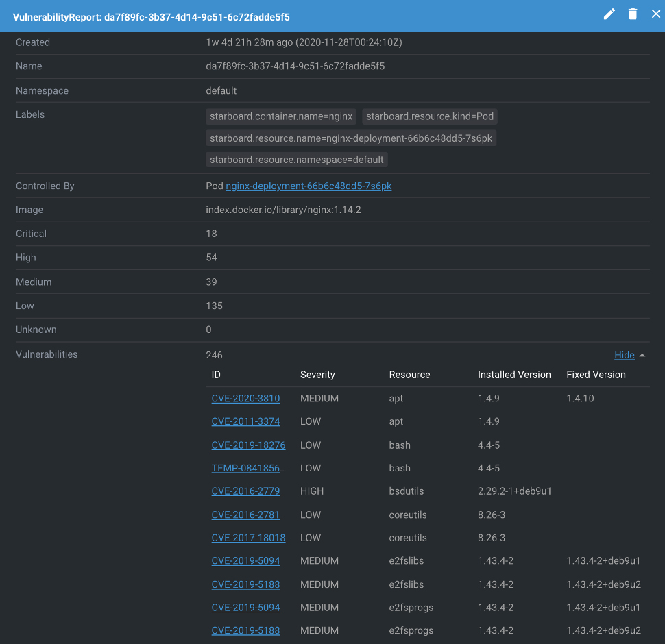Image resolution: width=665 pixels, height=644 pixels.
Task: Click the High count 54
Action: point(211,257)
